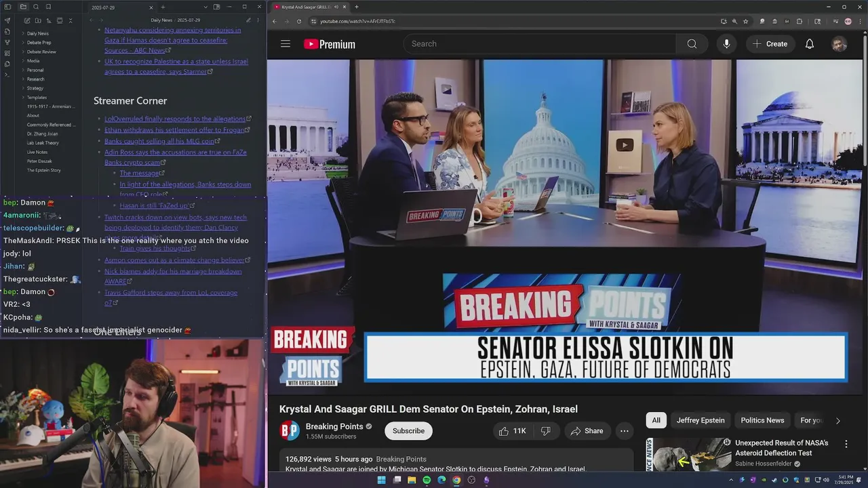
Task: Open Windows Start menu
Action: point(381,480)
